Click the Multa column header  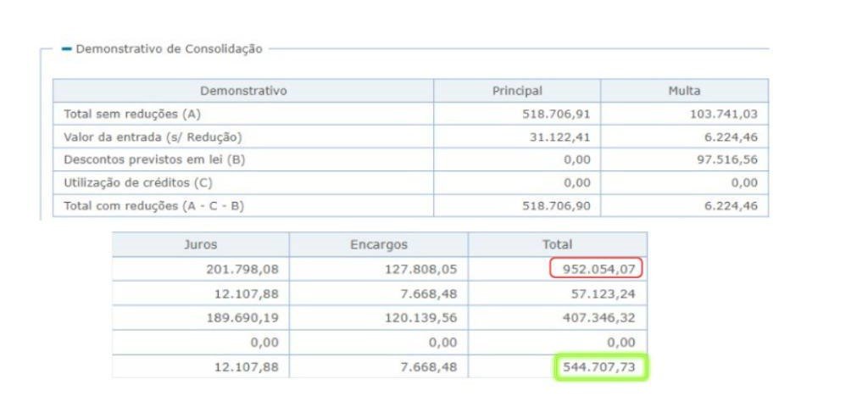pyautogui.click(x=684, y=91)
